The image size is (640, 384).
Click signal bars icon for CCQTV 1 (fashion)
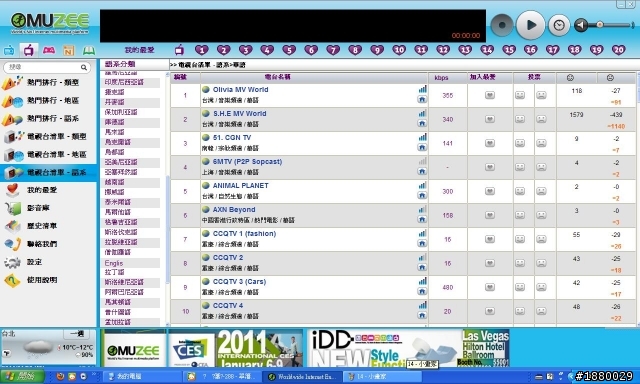pyautogui.click(x=422, y=233)
